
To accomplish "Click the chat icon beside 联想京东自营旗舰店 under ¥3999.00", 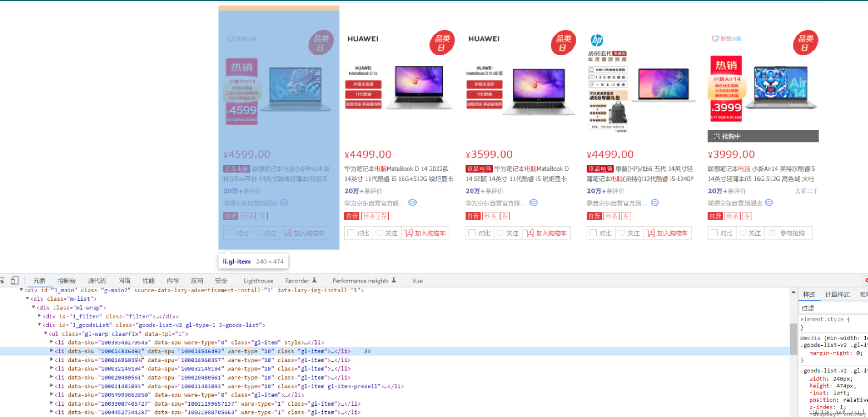I will coord(768,203).
